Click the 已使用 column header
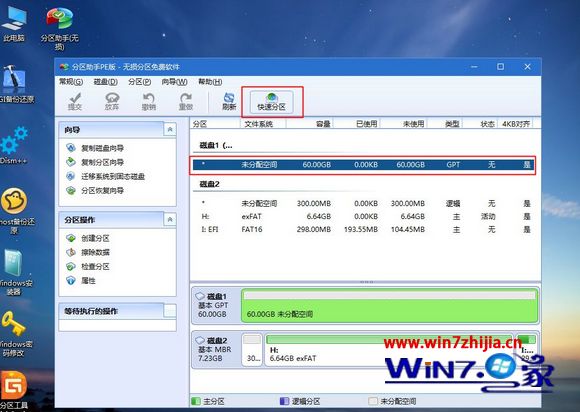The height and width of the screenshot is (412, 580). coord(356,124)
